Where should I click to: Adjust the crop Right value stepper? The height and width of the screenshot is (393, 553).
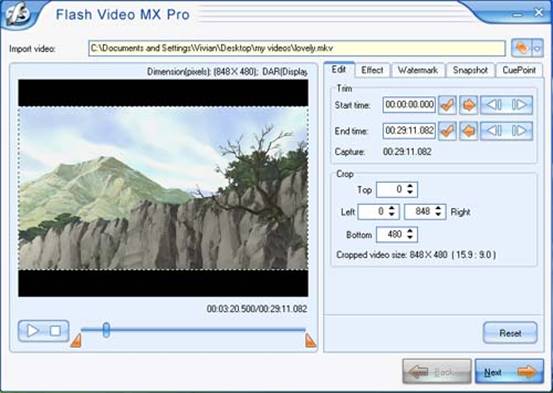[x=438, y=212]
